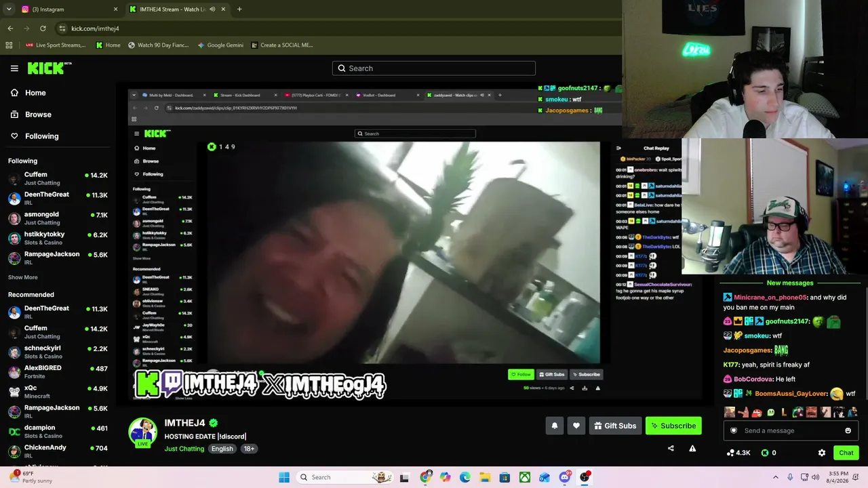Share the stream using the share icon
868x488 pixels.
click(x=671, y=448)
